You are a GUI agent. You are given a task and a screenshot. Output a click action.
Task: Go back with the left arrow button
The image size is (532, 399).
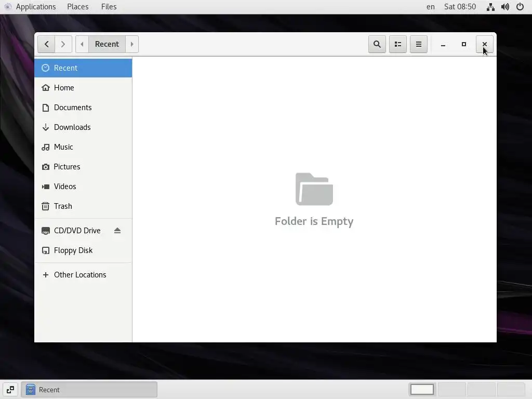46,44
